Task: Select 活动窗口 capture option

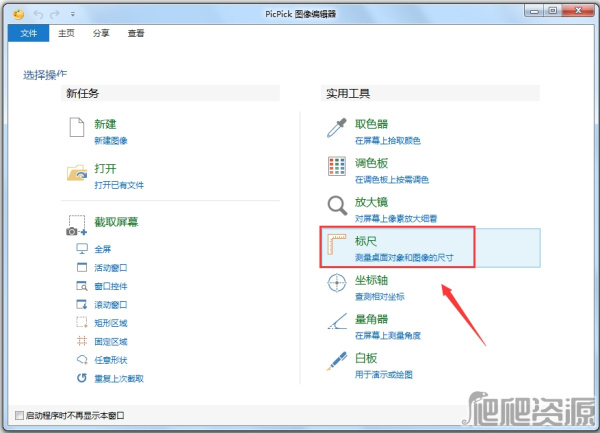Action: (111, 268)
